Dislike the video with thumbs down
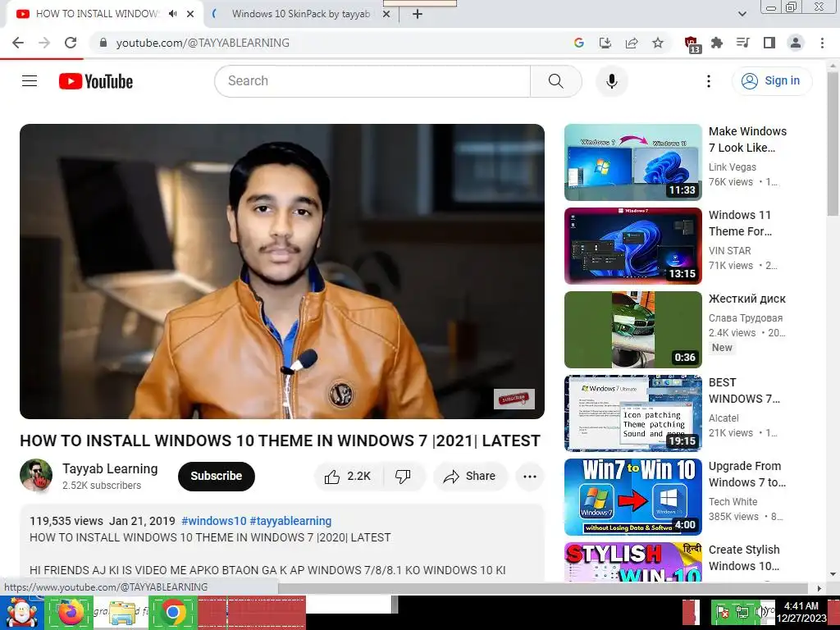Screen dimensions: 840x630 [x=403, y=477]
